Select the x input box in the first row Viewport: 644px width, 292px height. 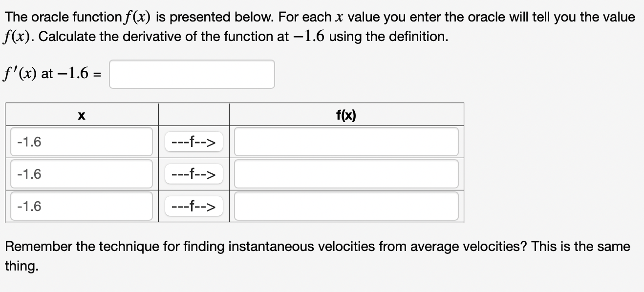[81, 141]
